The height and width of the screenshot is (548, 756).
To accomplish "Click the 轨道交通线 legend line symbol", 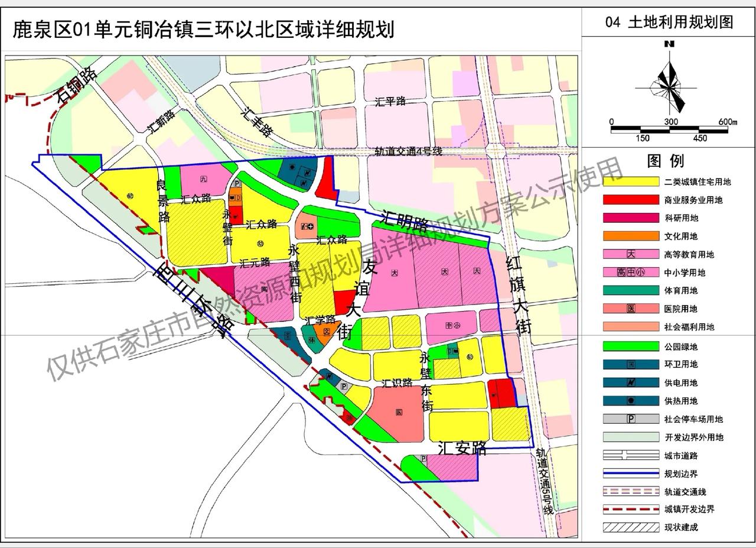I will click(x=631, y=491).
